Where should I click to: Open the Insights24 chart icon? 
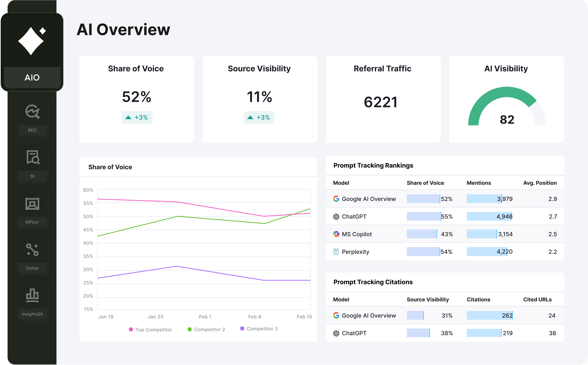coord(32,295)
